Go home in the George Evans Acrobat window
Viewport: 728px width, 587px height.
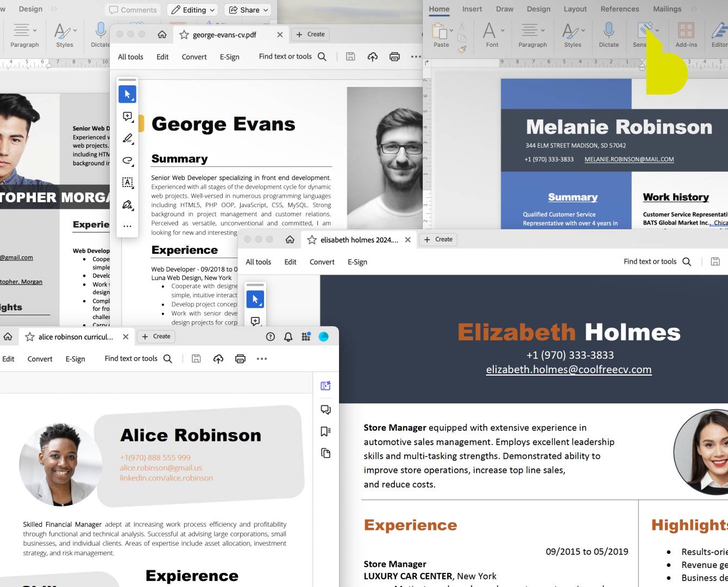(162, 34)
